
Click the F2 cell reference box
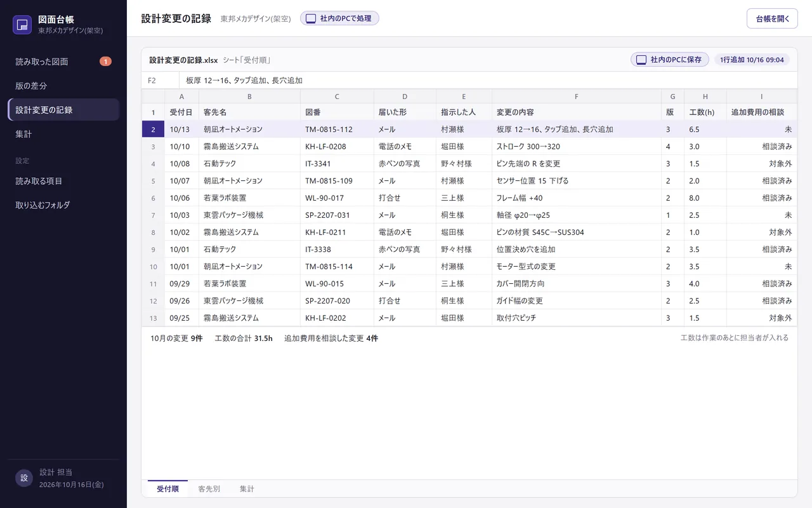pos(160,81)
